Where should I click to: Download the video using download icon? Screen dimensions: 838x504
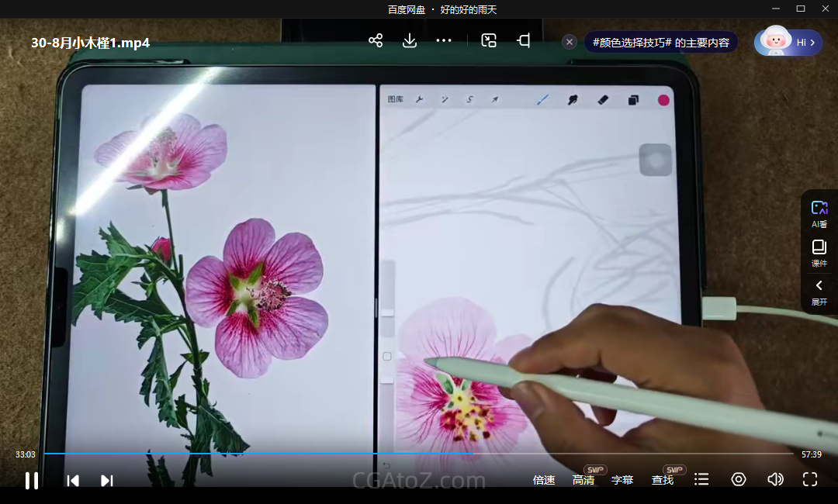[410, 40]
